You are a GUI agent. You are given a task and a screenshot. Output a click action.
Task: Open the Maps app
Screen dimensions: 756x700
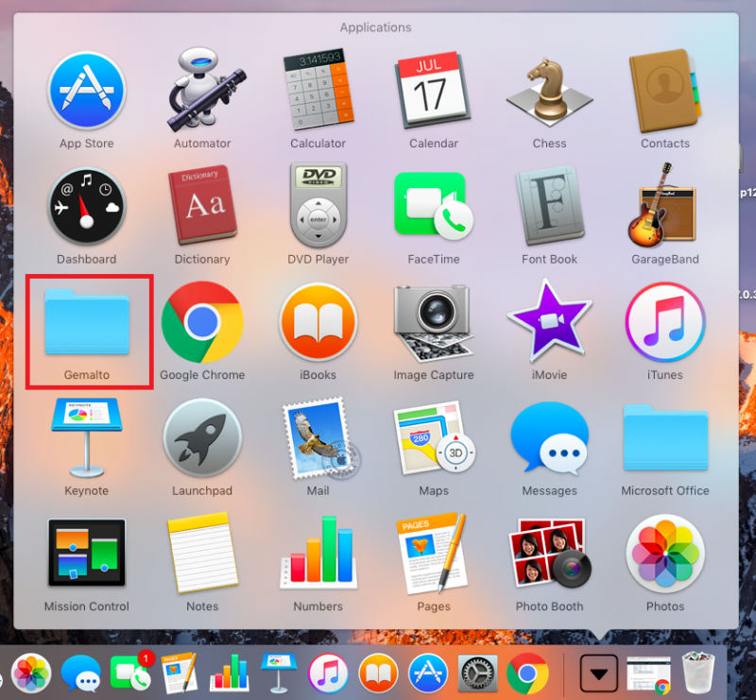tap(434, 437)
